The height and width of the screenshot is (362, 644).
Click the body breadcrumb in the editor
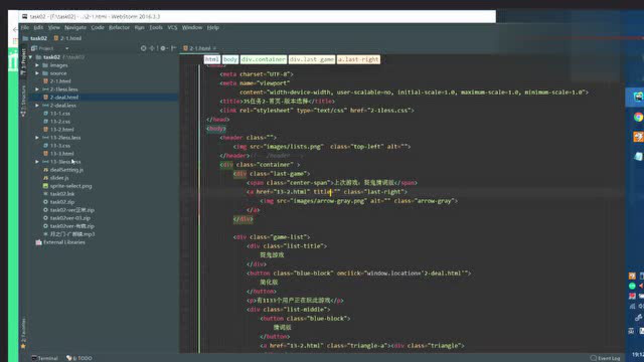[x=230, y=59]
